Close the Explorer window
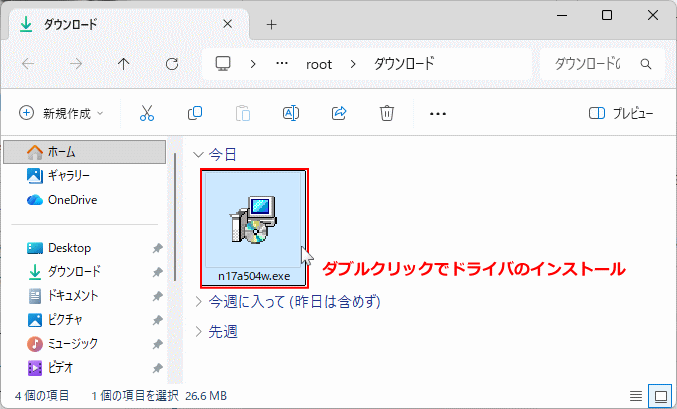The image size is (677, 409). click(x=653, y=16)
